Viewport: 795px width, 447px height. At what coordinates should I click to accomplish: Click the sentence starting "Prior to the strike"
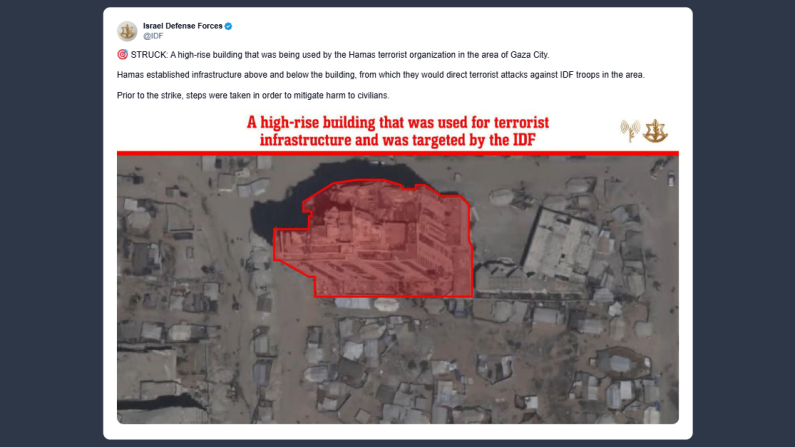253,95
